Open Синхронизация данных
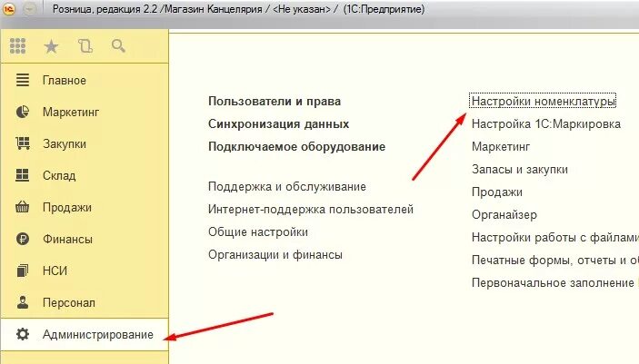639x364 pixels. tap(279, 123)
